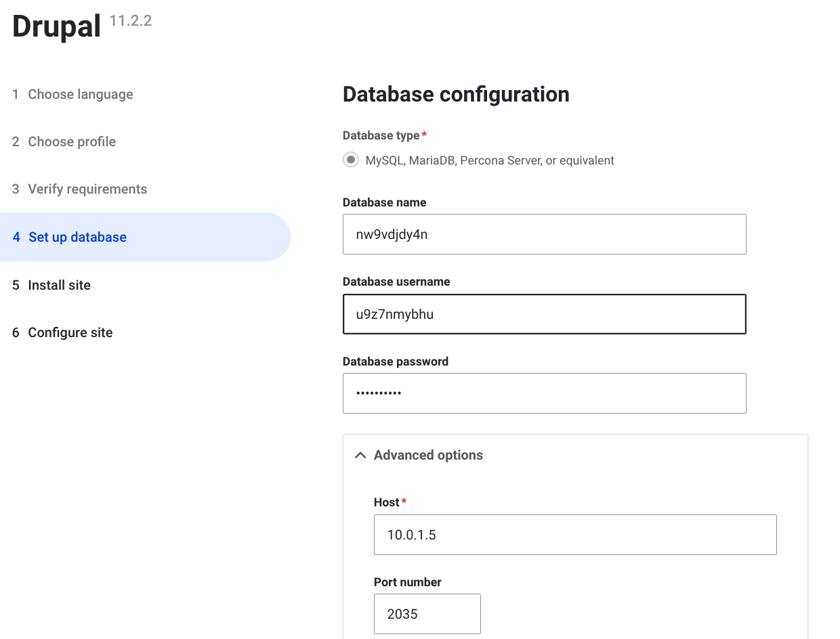Click into the Database username field

pyautogui.click(x=544, y=314)
